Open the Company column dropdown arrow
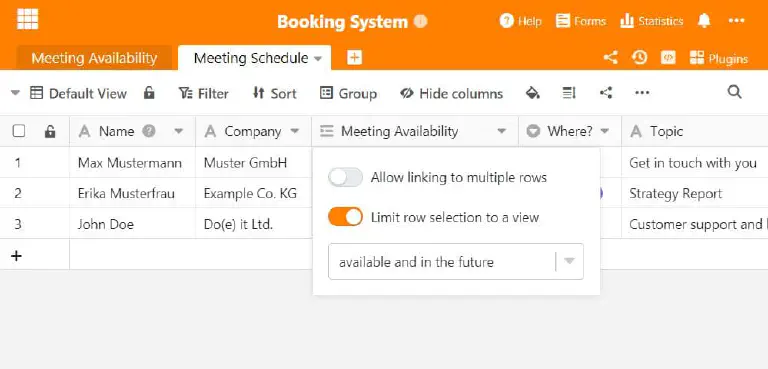The height and width of the screenshot is (369, 768). tap(294, 131)
